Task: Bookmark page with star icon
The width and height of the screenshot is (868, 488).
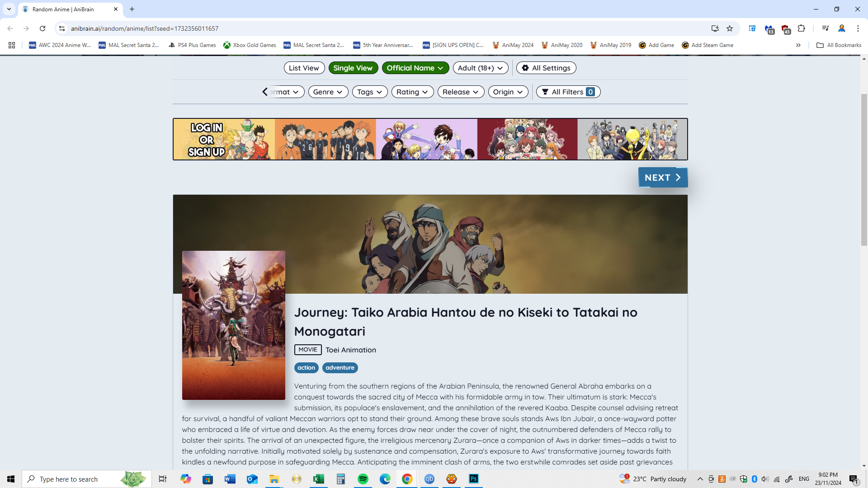Action: coord(730,28)
